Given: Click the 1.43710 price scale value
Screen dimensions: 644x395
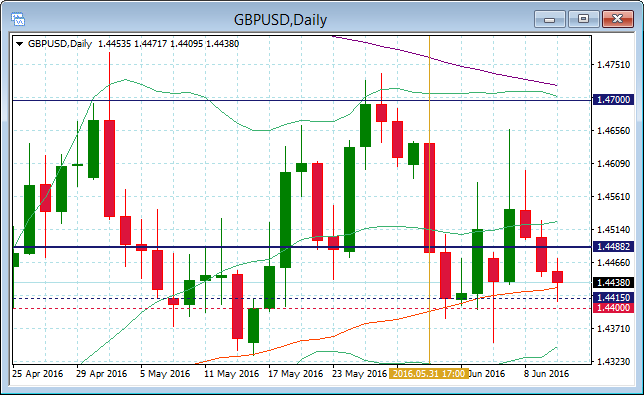Looking at the screenshot, I should [x=613, y=328].
